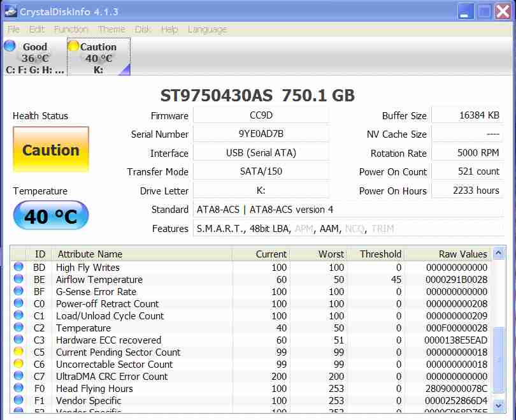
Task: Click raw value 0000291B0028
Action: click(456, 279)
